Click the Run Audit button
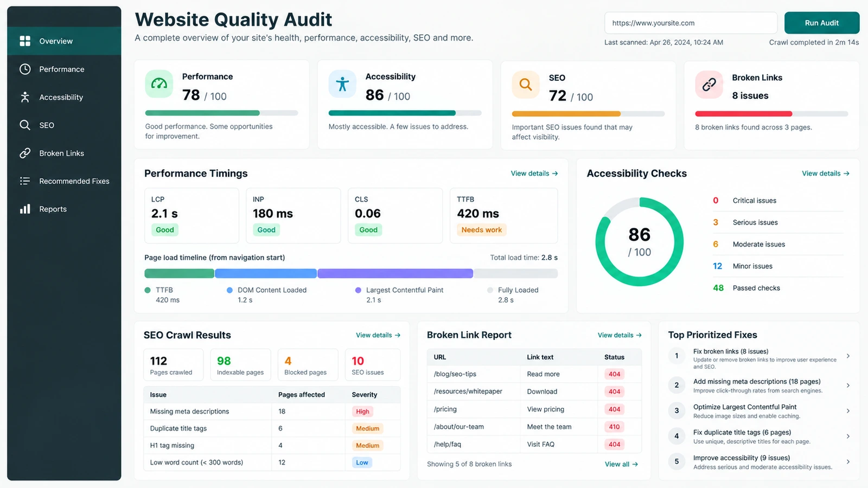Viewport: 868px width, 488px height. pos(821,23)
